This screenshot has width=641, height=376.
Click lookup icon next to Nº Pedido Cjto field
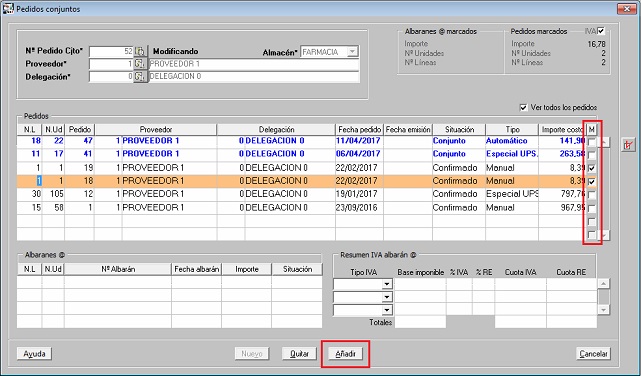140,51
